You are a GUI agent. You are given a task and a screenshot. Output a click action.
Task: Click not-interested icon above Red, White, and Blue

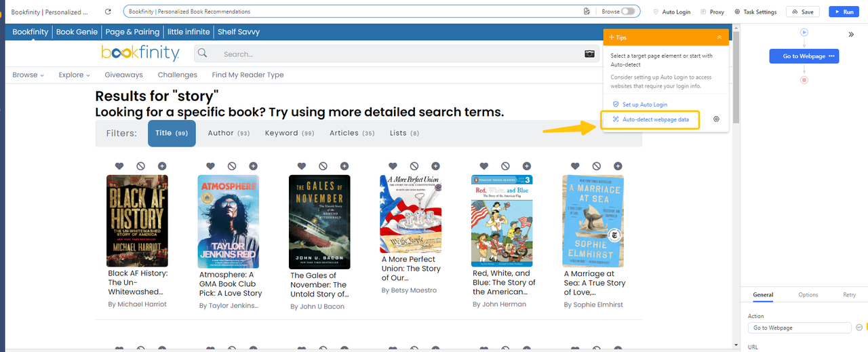tap(505, 165)
